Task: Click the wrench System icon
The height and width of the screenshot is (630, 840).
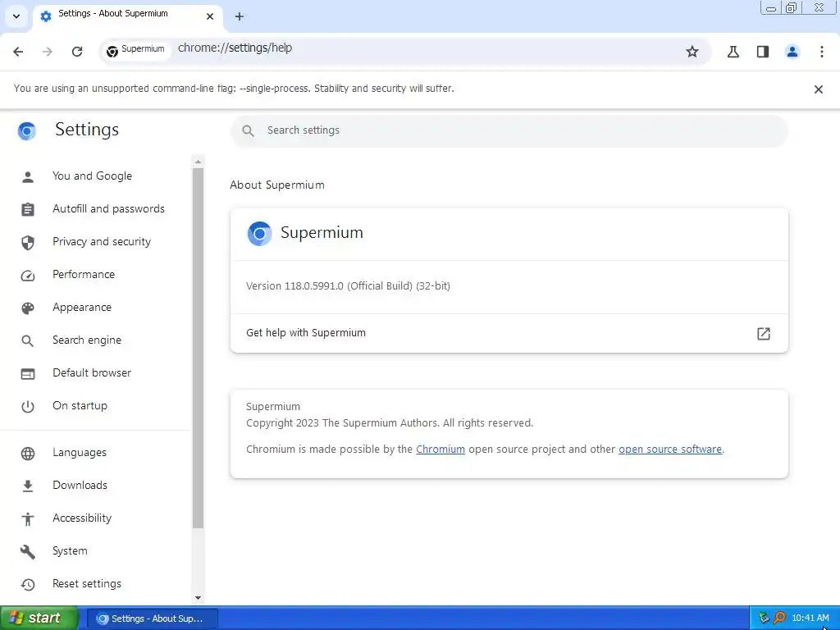Action: coord(28,552)
